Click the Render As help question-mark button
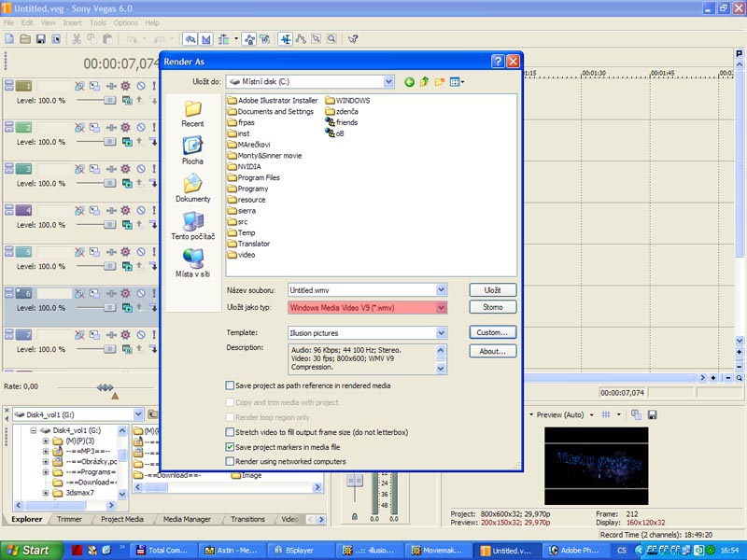This screenshot has height=560, width=747. [498, 62]
